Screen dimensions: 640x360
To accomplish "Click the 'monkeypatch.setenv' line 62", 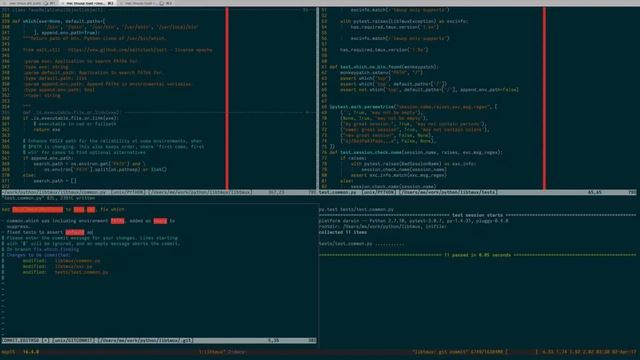I will (x=382, y=73).
